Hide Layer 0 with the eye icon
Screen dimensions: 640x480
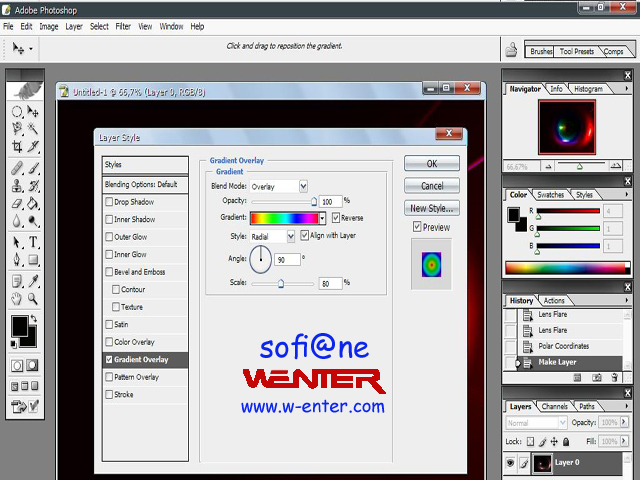[x=512, y=463]
